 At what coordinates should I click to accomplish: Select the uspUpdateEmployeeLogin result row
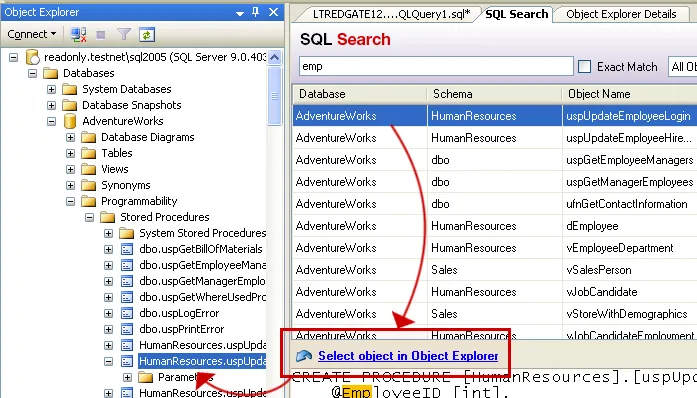tap(495, 116)
